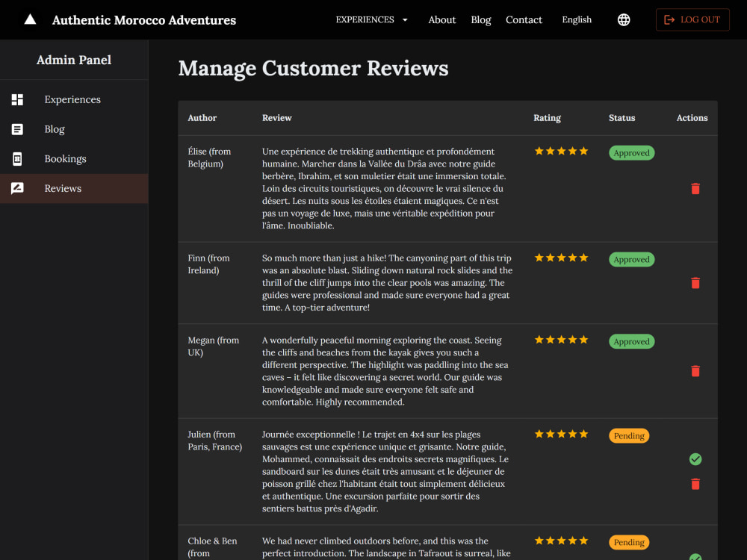
Task: Click the Bookings icon in sidebar
Action: [x=17, y=158]
